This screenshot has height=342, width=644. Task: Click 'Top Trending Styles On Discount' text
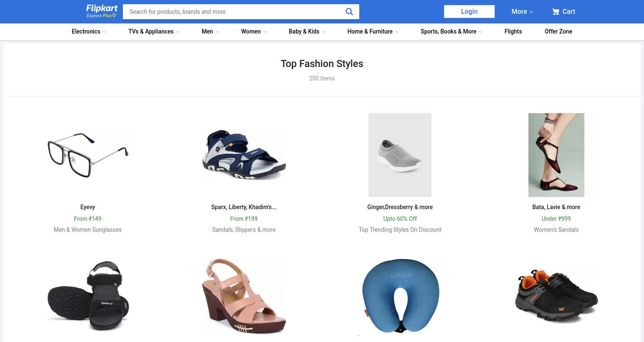(400, 230)
